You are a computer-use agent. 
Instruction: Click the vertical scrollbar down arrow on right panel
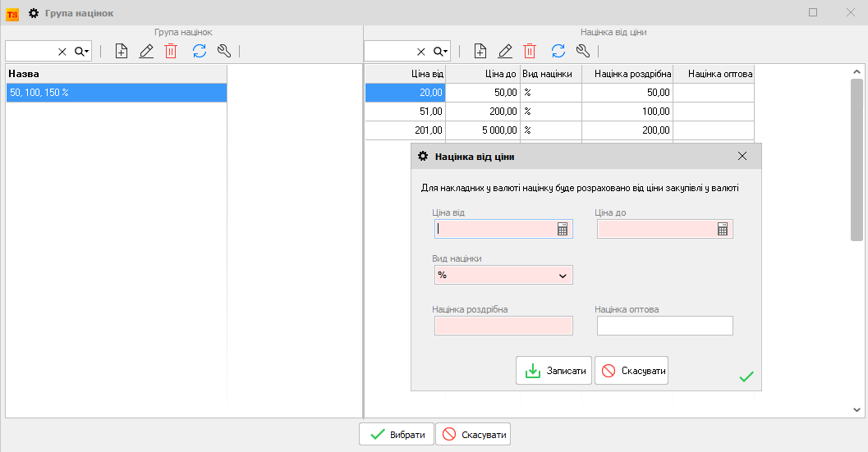[857, 409]
